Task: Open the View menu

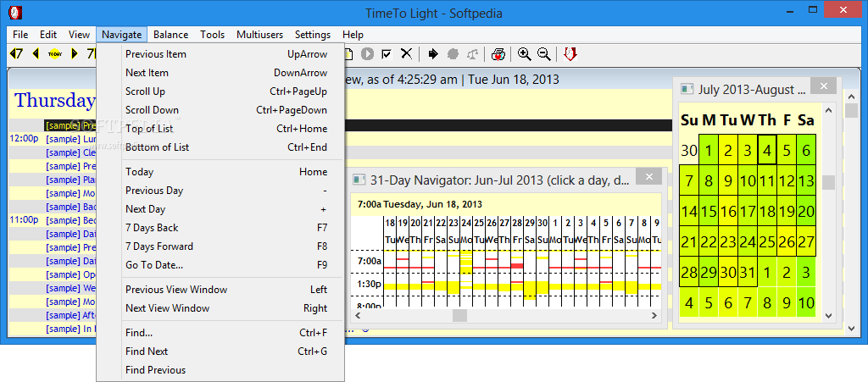Action: coord(79,34)
